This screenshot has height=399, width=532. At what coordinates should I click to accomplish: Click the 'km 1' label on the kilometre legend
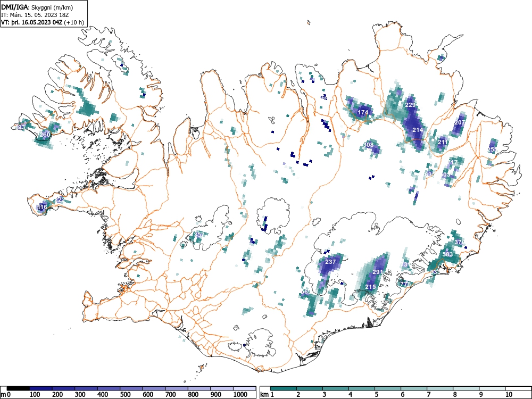click(x=268, y=395)
